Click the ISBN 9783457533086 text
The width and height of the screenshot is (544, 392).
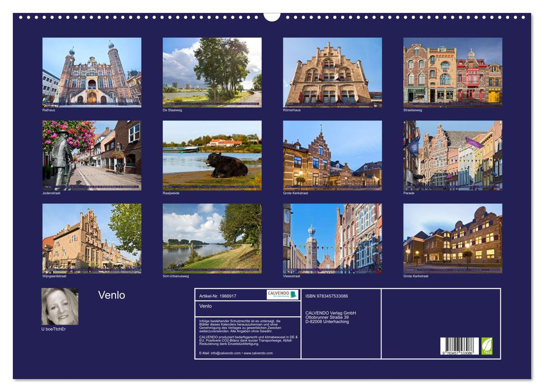[x=327, y=296]
